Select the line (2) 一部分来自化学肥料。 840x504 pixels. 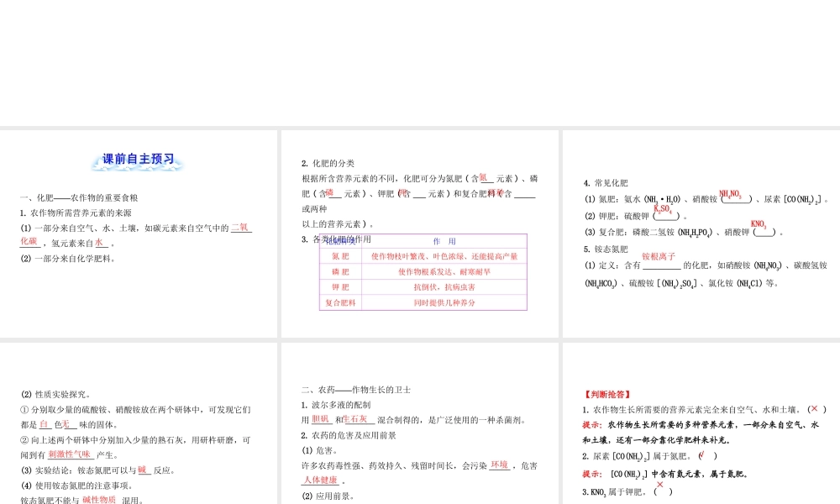click(68, 259)
